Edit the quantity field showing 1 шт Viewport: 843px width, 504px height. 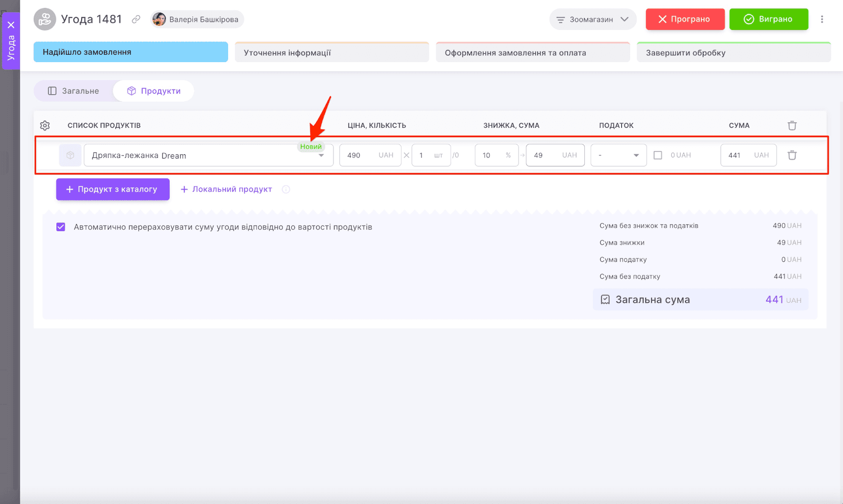pos(431,155)
